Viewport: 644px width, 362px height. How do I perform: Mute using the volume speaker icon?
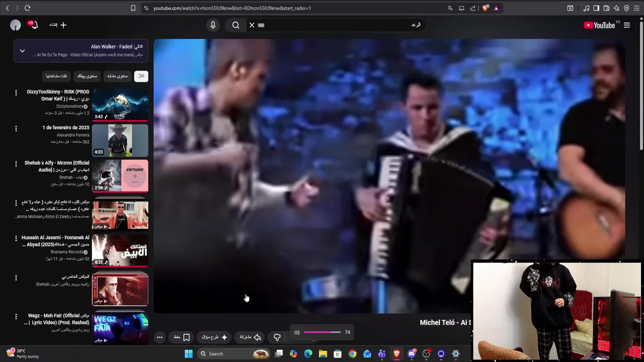coord(297,332)
